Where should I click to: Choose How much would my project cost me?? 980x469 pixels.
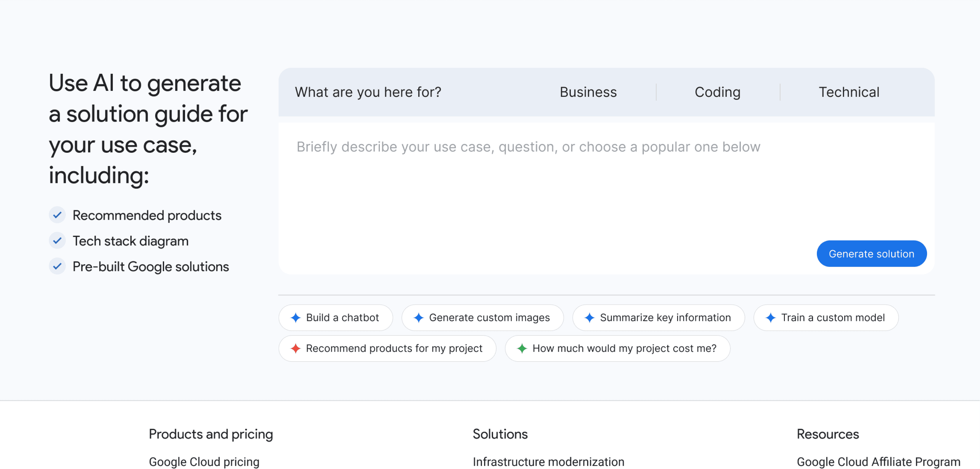[624, 348]
